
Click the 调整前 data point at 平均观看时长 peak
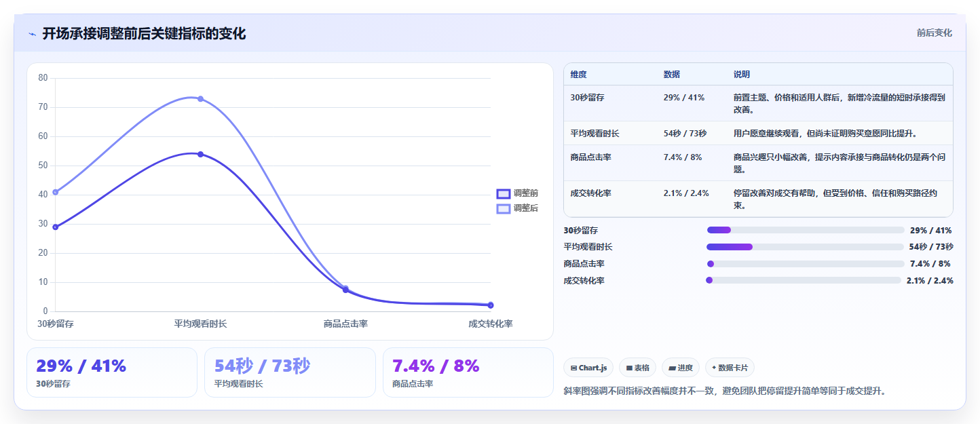coord(200,154)
